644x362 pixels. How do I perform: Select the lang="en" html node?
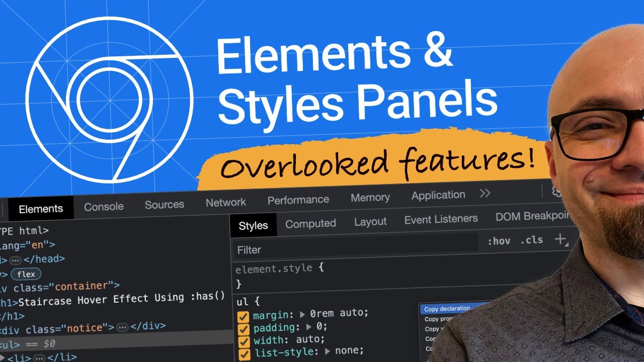click(28, 245)
